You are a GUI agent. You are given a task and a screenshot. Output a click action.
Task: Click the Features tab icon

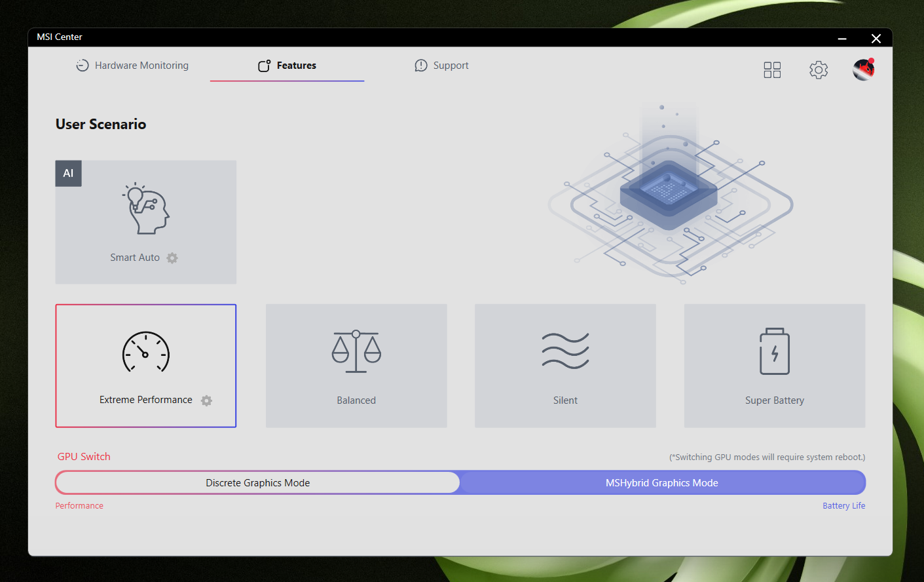pos(265,66)
